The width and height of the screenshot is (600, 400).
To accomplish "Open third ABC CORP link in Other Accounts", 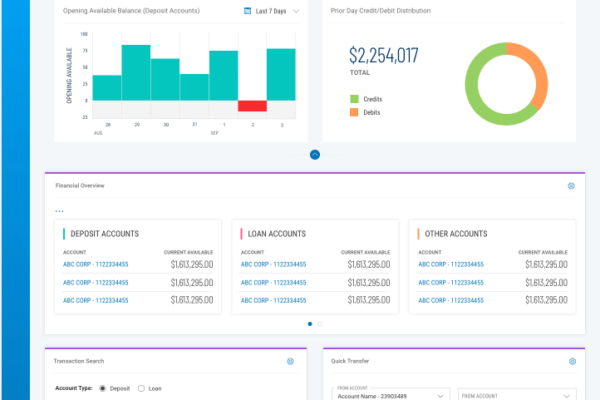I will click(451, 300).
